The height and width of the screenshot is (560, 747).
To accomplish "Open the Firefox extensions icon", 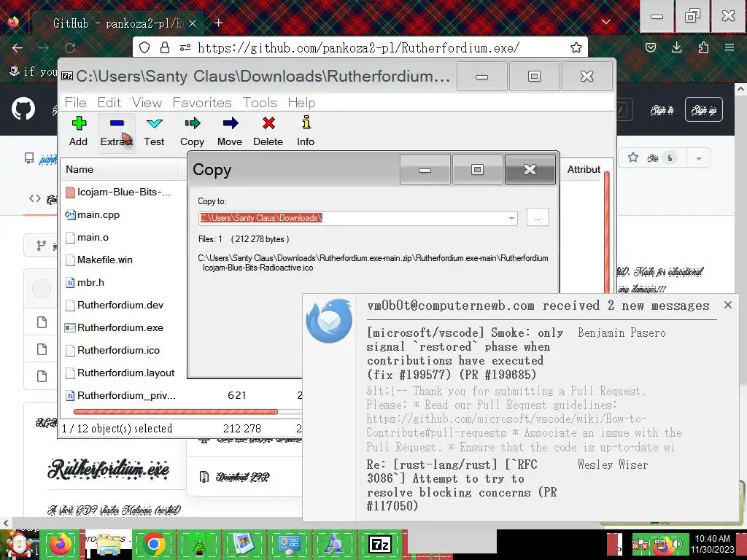I will (703, 47).
